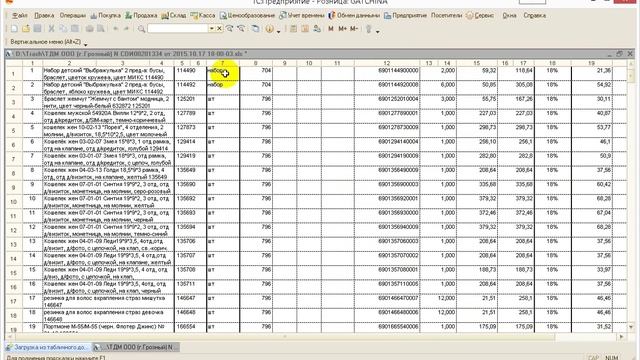Click horizontal scrollbar left arrow
Screen dimensions: 640x360
(9, 337)
